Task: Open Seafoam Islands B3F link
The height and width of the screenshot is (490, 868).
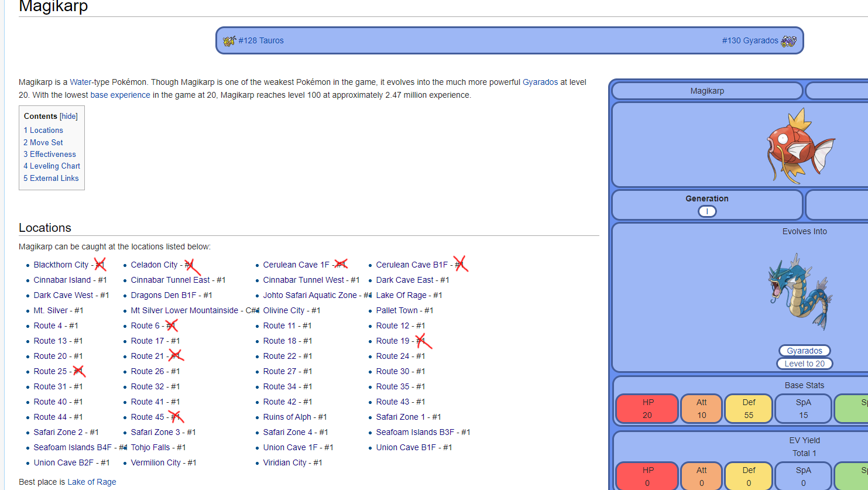Action: [x=416, y=432]
